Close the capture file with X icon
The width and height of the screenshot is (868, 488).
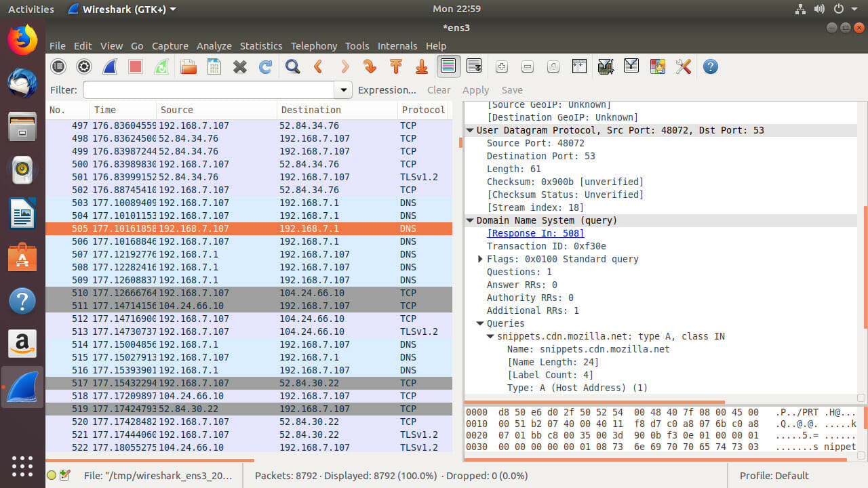coord(239,66)
